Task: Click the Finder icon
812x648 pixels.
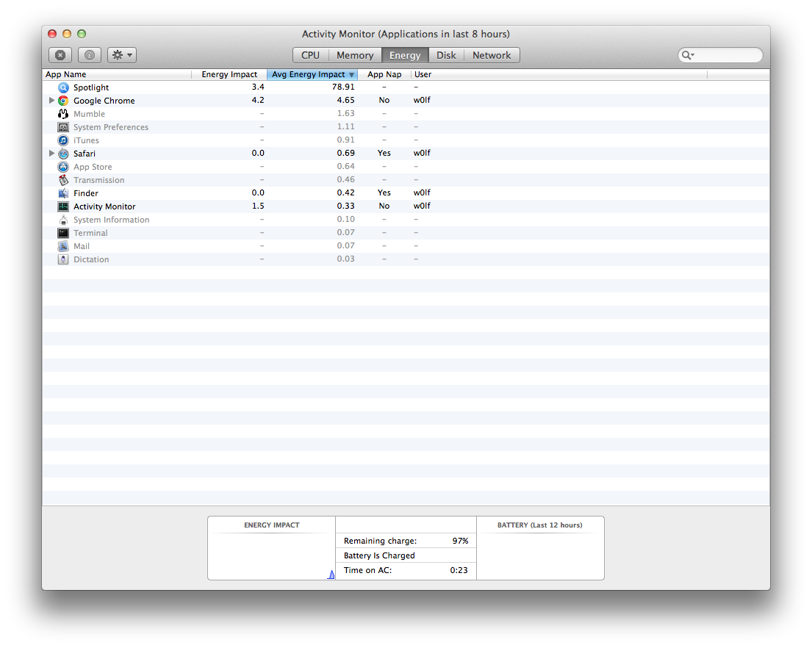Action: click(63, 193)
